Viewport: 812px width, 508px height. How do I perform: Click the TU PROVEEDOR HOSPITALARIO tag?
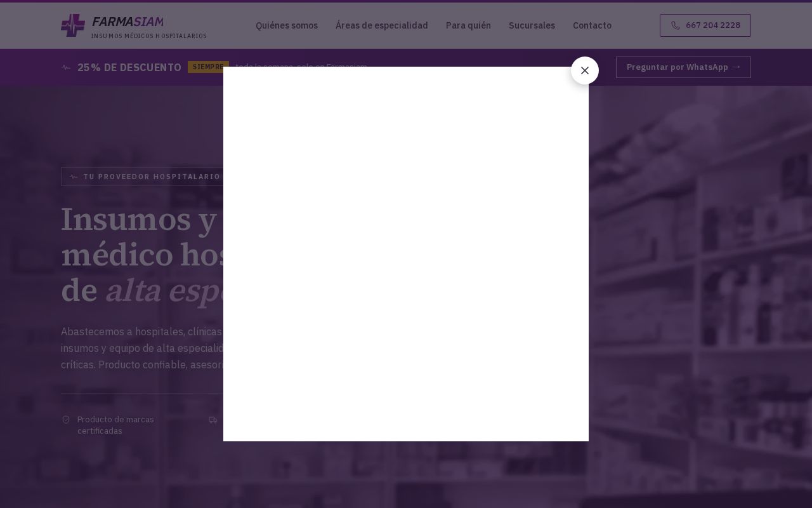click(x=142, y=177)
